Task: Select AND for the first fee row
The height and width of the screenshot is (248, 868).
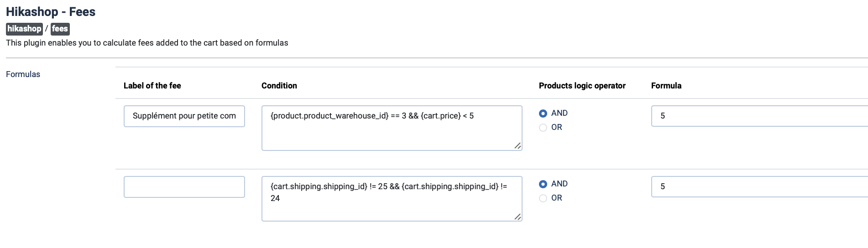Action: click(543, 114)
